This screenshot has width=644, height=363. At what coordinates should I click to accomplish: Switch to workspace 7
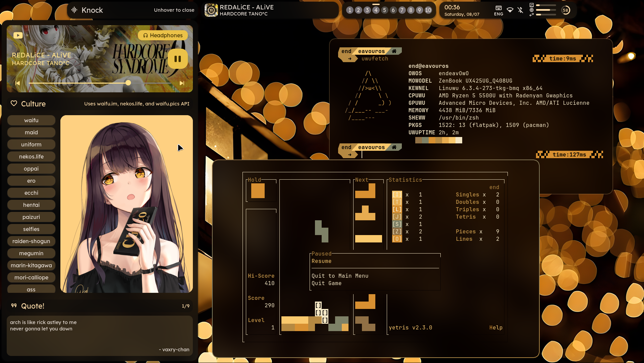[402, 10]
